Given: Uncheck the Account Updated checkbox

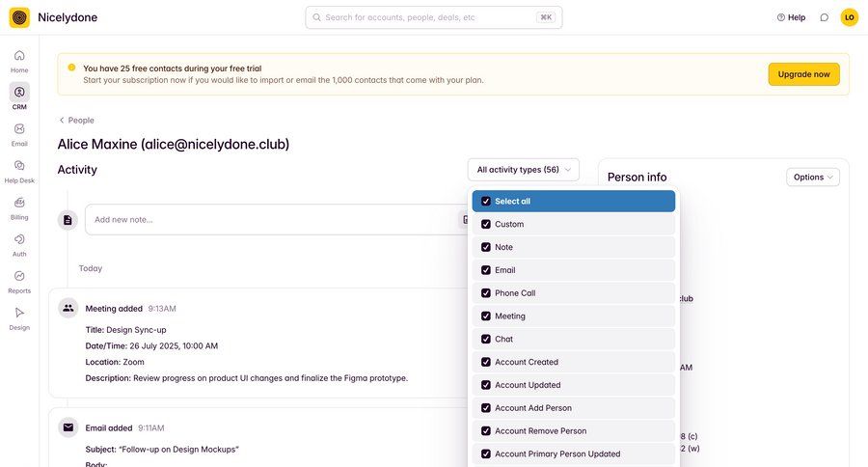Looking at the screenshot, I should click(x=485, y=385).
